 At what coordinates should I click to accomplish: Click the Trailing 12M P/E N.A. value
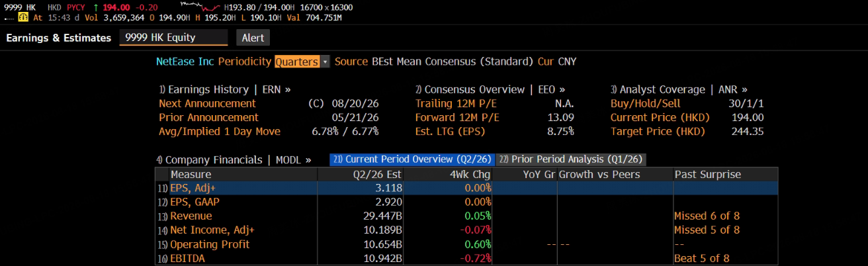click(564, 103)
